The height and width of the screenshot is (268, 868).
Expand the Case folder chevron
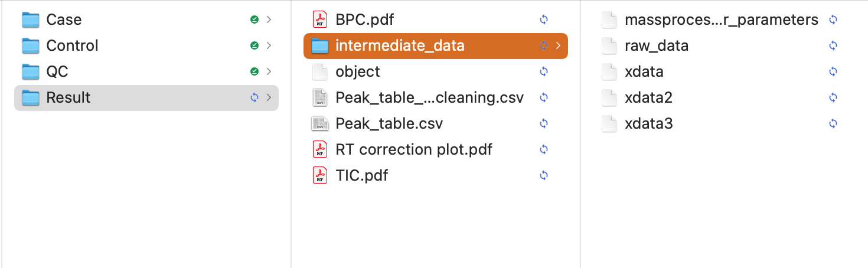(x=269, y=19)
